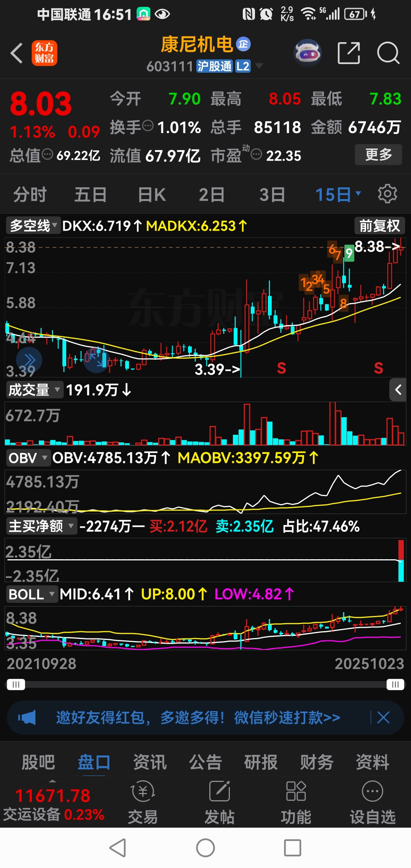The image size is (411, 868).
Task: Tap the 沪股通 tag
Action: tap(214, 66)
